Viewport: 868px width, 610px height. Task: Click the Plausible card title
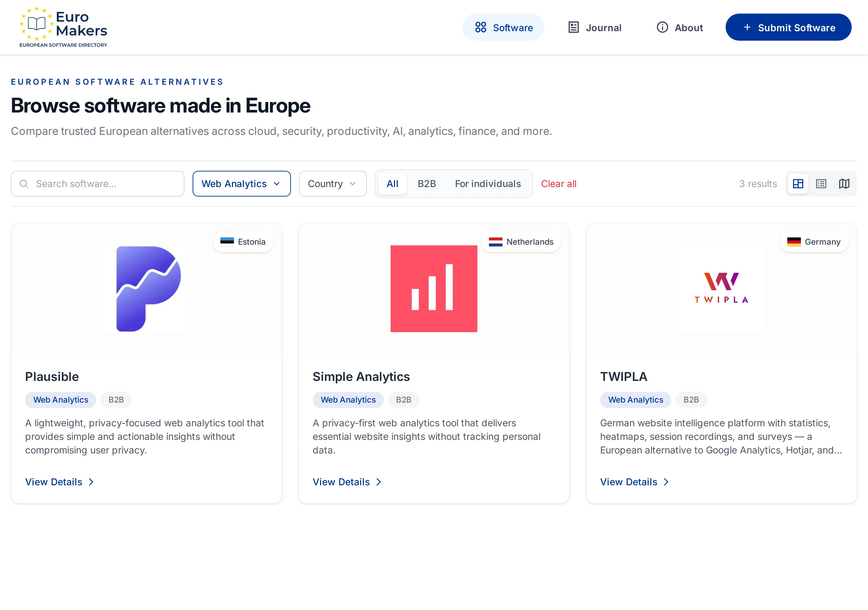[52, 377]
